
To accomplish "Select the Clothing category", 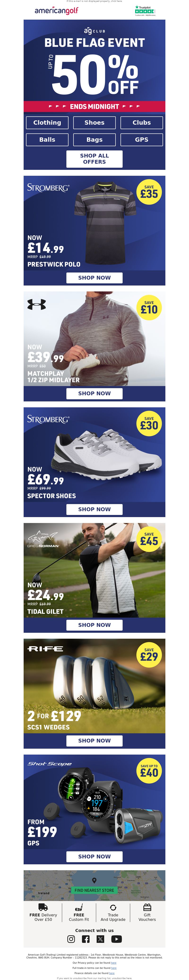I will point(47,123).
